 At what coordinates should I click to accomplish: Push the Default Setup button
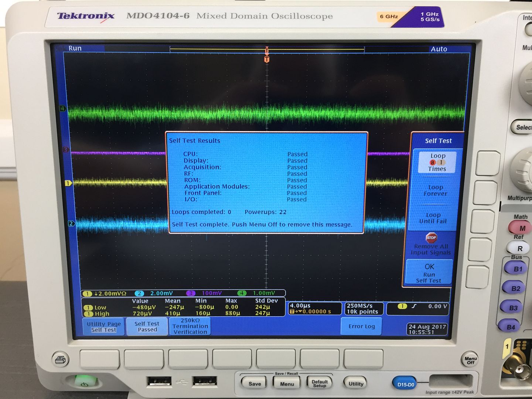(320, 383)
